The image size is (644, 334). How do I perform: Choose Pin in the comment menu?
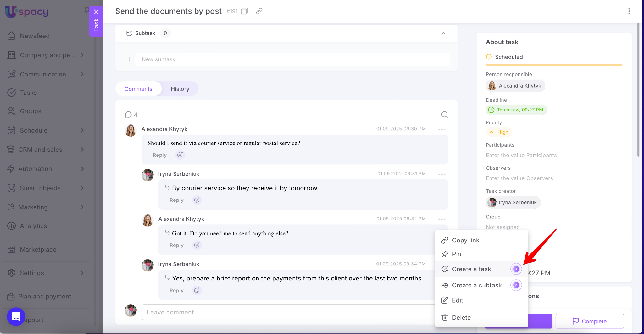click(456, 254)
